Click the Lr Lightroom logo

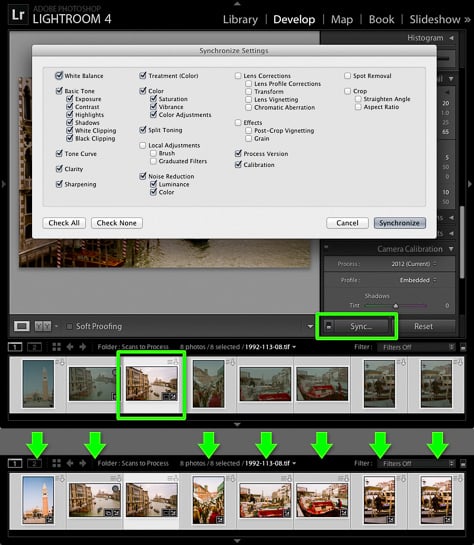coord(18,15)
